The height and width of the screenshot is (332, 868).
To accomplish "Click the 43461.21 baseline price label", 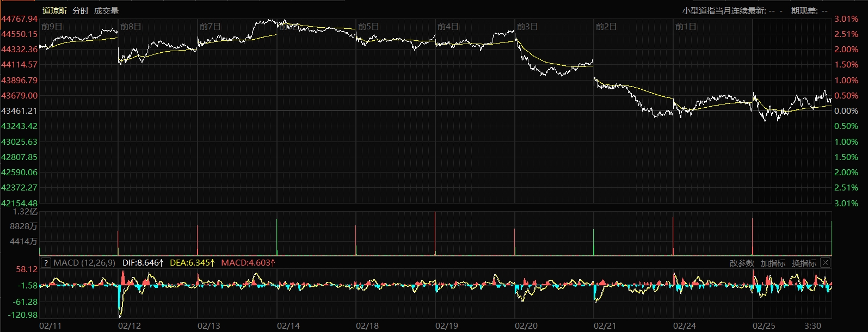I will [19, 110].
